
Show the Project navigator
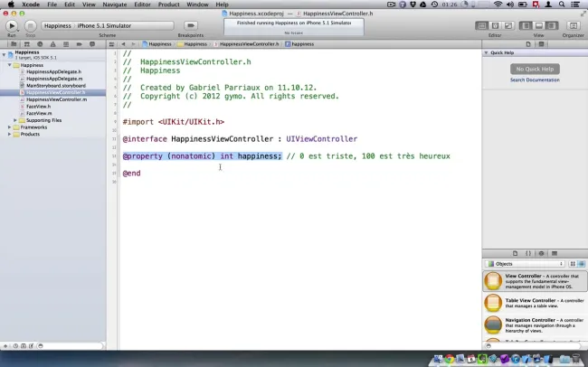(14, 44)
